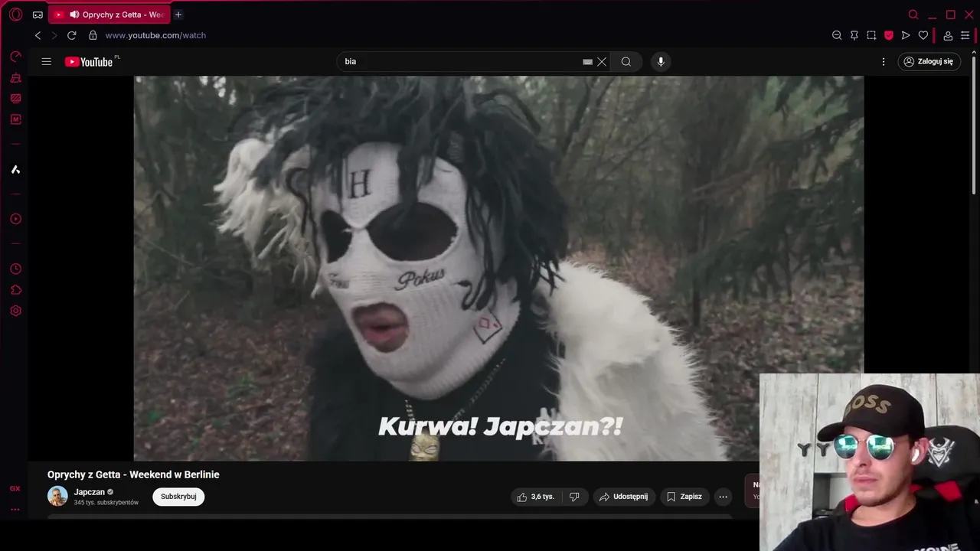The height and width of the screenshot is (551, 980).
Task: Open browser settings gear in sidebar
Action: [x=15, y=311]
